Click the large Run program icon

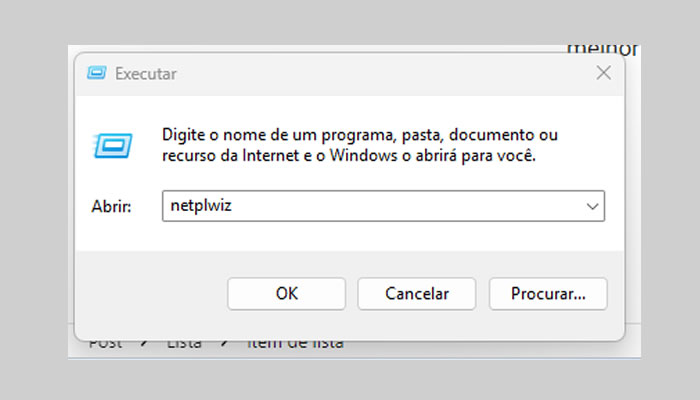[110, 145]
